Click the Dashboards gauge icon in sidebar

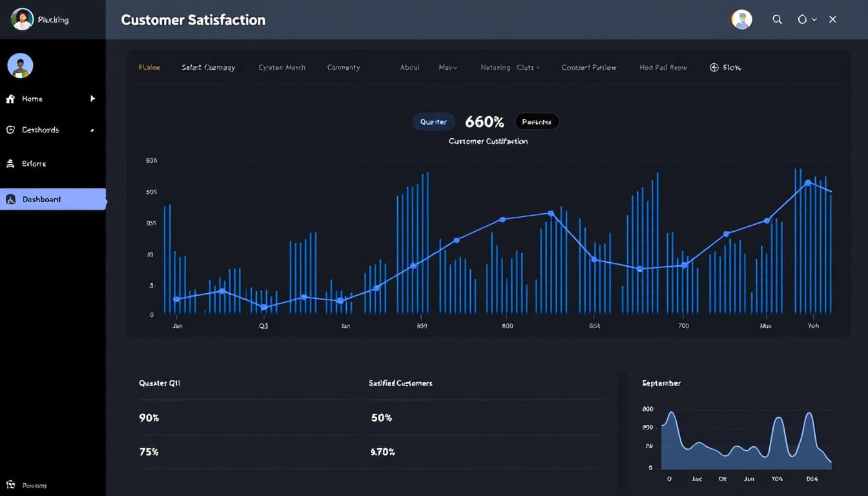tap(10, 130)
